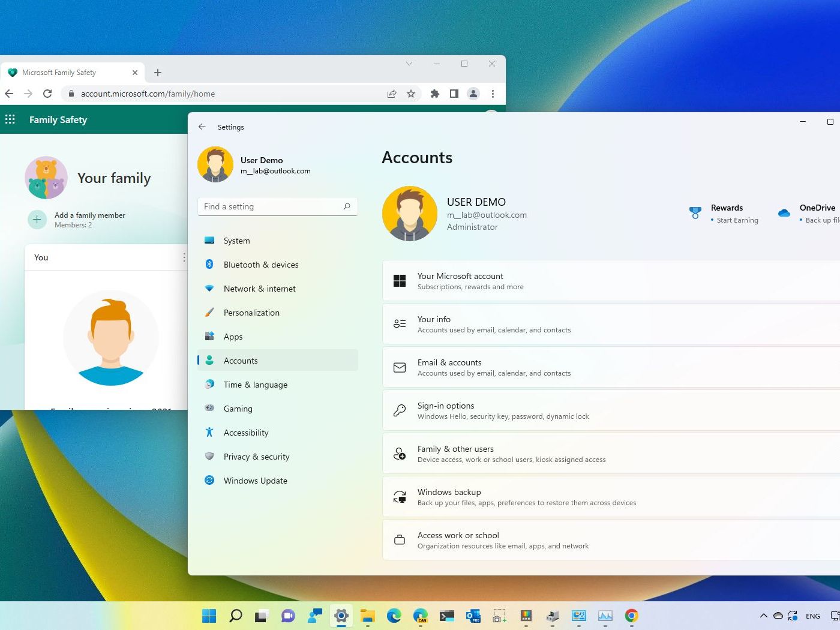Select the Microsoft Family Safety tab

point(72,73)
